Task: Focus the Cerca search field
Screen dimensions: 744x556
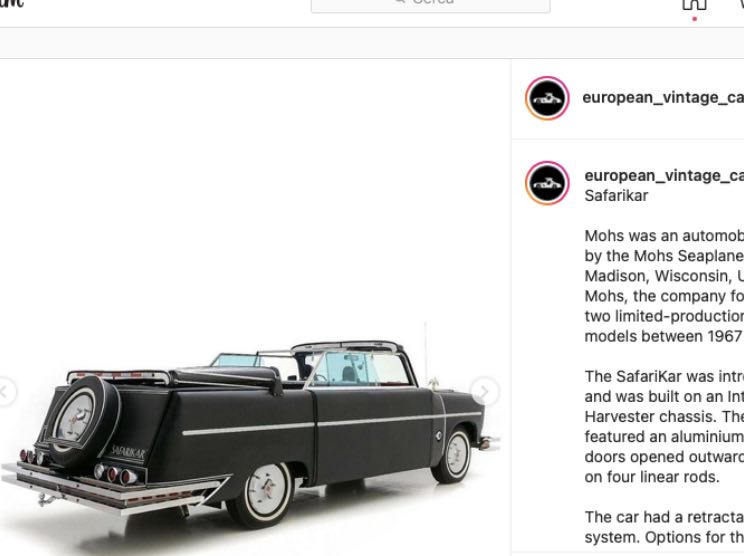Action: (430, 5)
